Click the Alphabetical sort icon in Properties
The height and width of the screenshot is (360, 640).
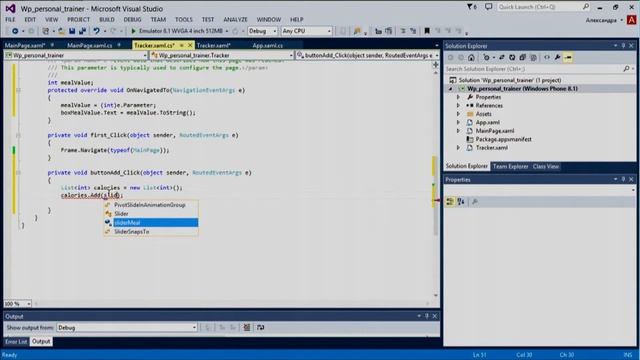click(x=461, y=202)
